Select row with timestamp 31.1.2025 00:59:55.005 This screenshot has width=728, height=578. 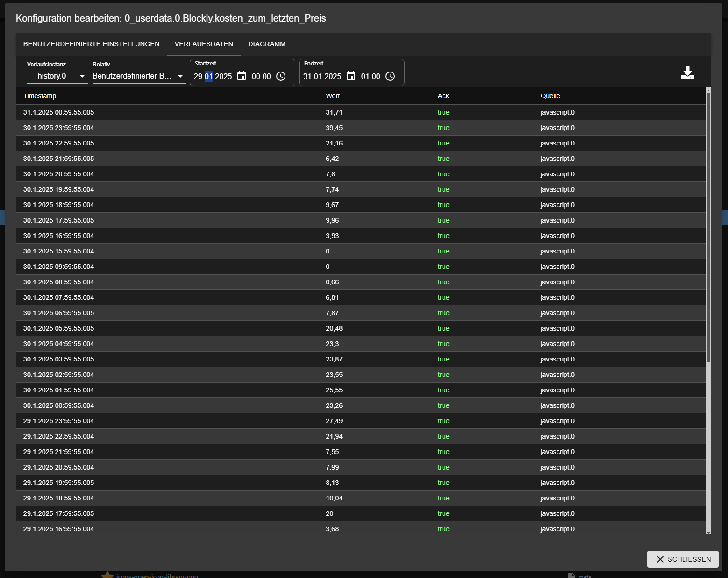58,112
